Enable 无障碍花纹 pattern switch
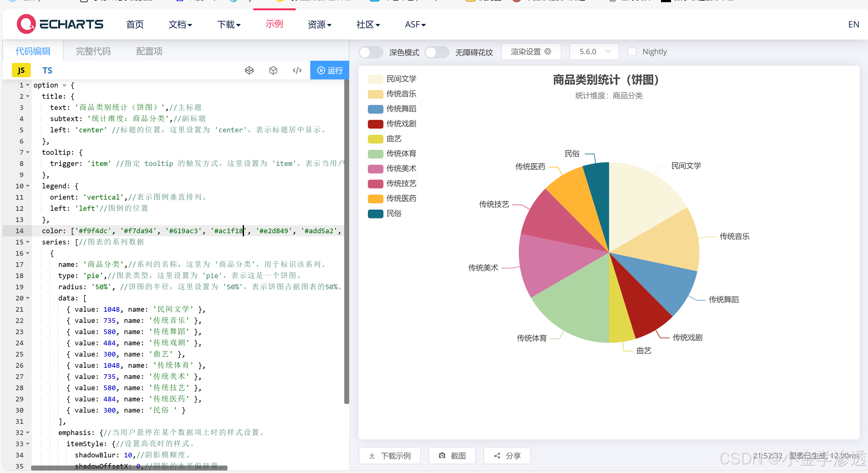868x473 pixels. point(436,52)
